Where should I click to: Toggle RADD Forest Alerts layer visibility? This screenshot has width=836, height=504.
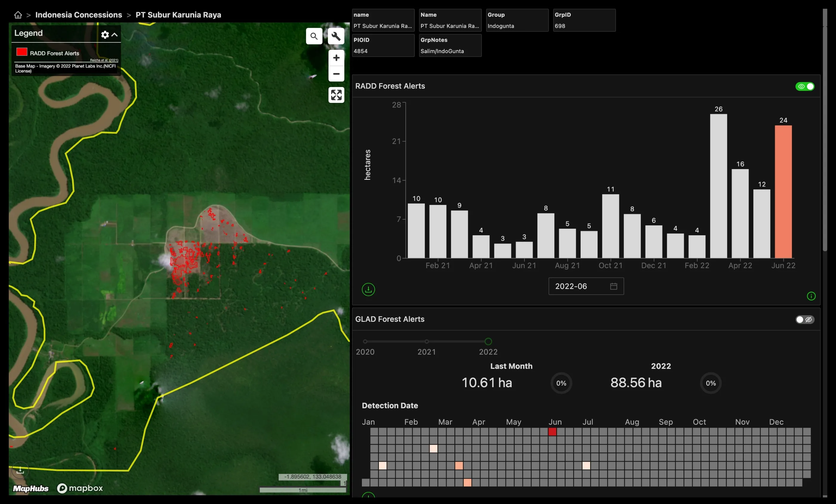coord(805,86)
